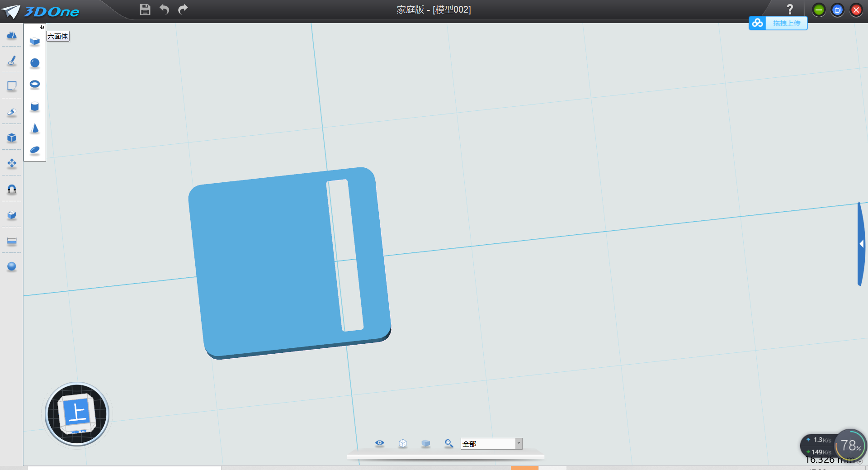The width and height of the screenshot is (868, 470).
Task: Open the feature modeling tool
Action: pos(12,112)
